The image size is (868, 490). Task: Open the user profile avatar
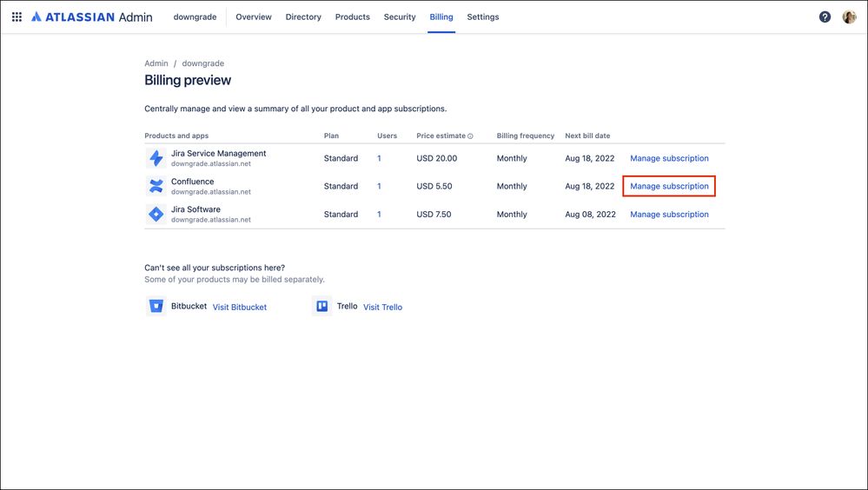[x=849, y=17]
